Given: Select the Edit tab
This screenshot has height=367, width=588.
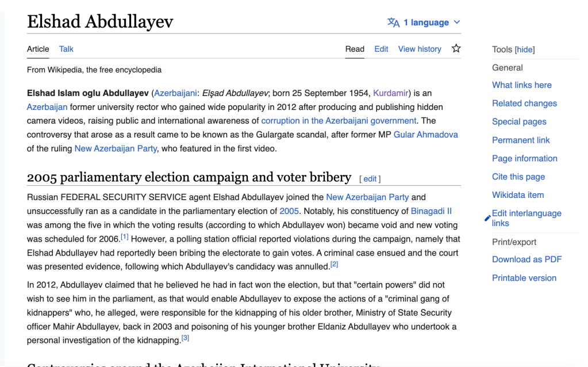Looking at the screenshot, I should pyautogui.click(x=381, y=49).
